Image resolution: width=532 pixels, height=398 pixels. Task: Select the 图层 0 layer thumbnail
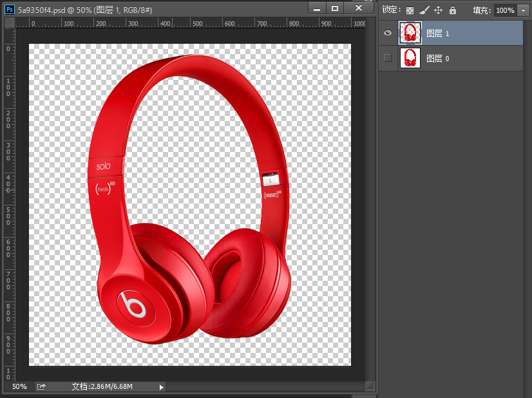[410, 58]
